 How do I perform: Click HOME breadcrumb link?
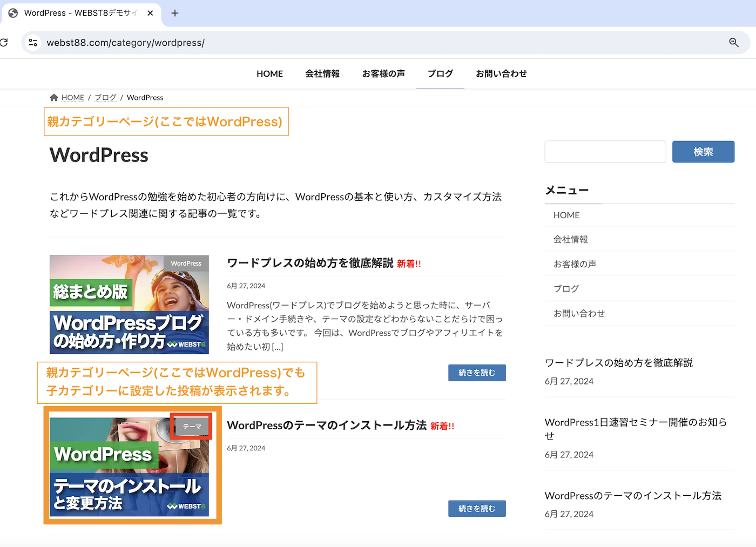(72, 97)
